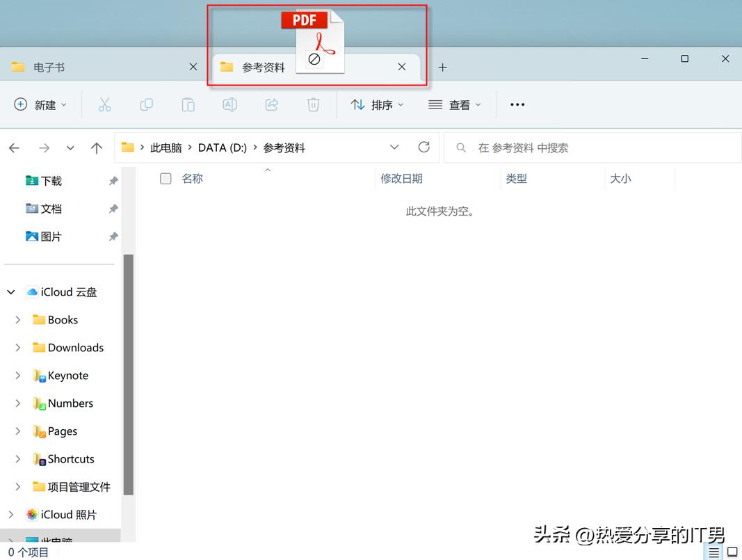Viewport: 742px width, 560px height.
Task: Switch to large thumbnails view in the status bar
Action: 732,552
